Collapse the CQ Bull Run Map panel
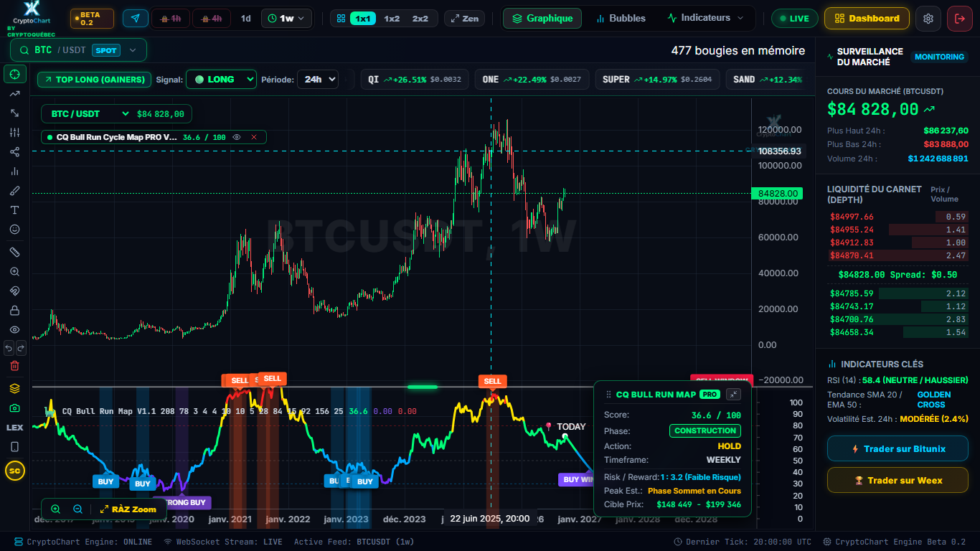This screenshot has width=980, height=551. pyautogui.click(x=733, y=394)
